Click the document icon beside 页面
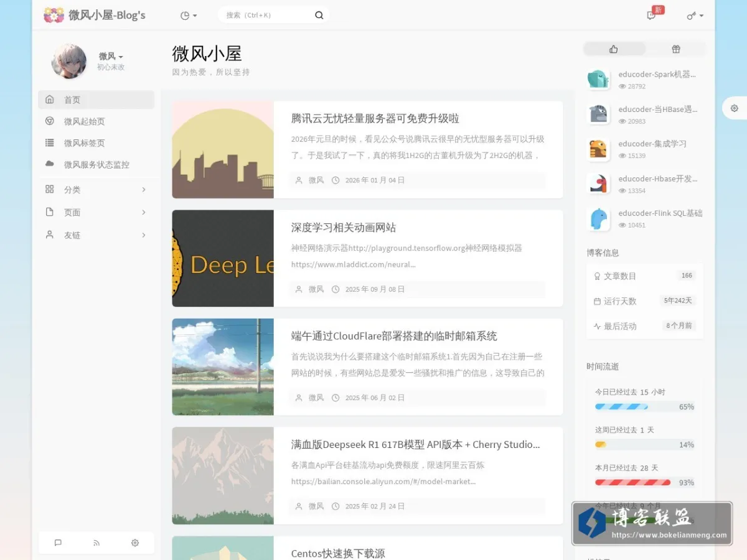Image resolution: width=747 pixels, height=560 pixels. 50,212
